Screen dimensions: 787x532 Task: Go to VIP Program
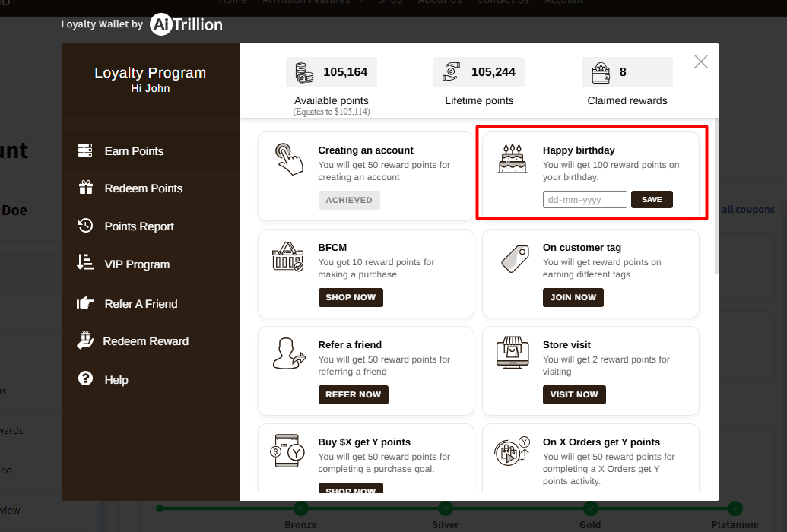(137, 264)
